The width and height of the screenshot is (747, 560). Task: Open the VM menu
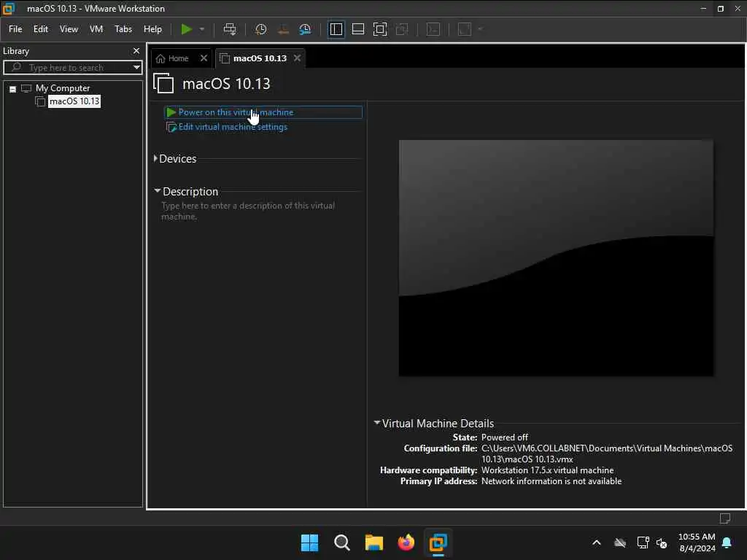pyautogui.click(x=96, y=29)
